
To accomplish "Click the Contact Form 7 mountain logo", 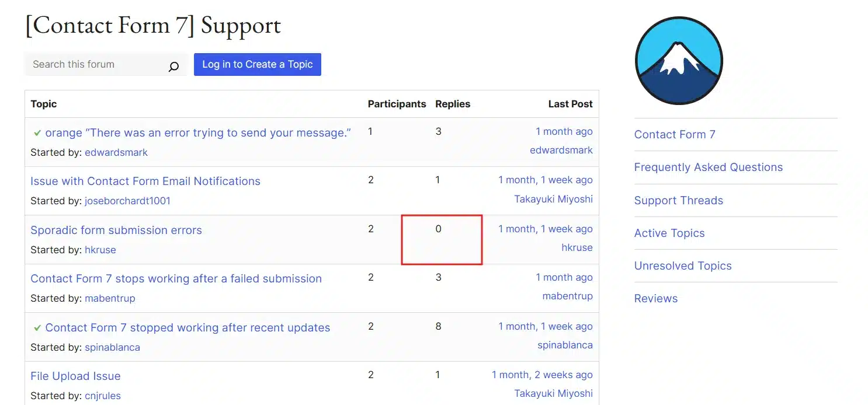I will pyautogui.click(x=679, y=60).
